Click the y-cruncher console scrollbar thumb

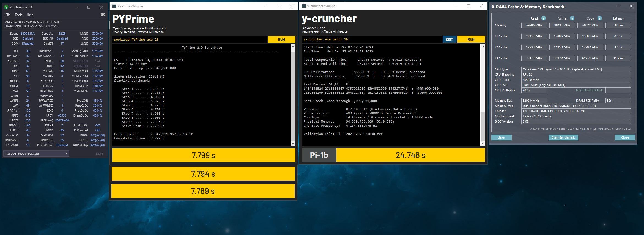[x=483, y=126]
